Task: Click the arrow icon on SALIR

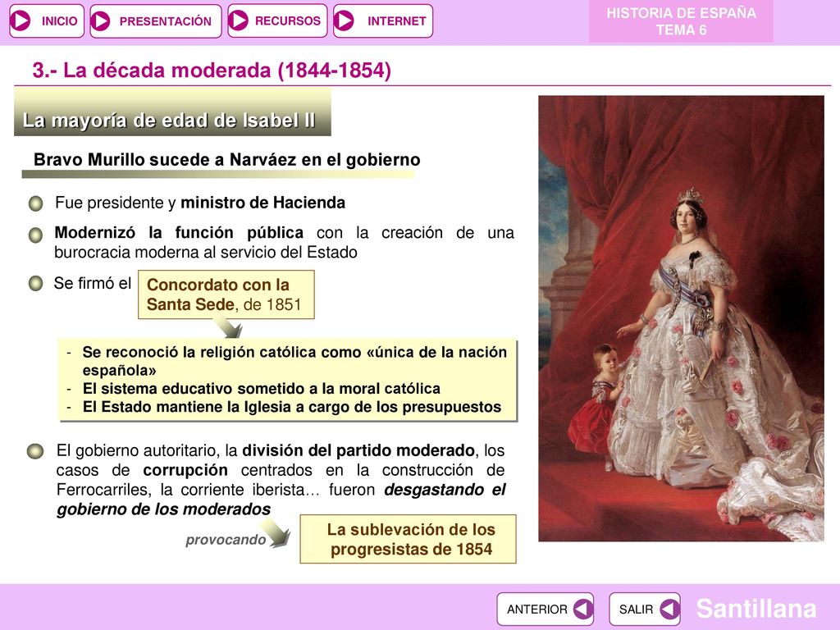Action: point(669,609)
